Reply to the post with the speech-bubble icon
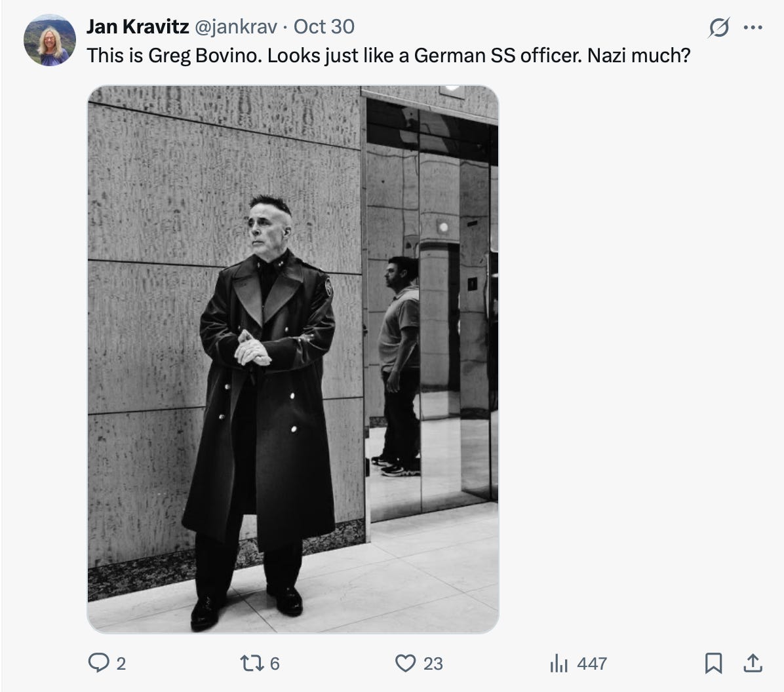This screenshot has width=784, height=692. coord(100,664)
